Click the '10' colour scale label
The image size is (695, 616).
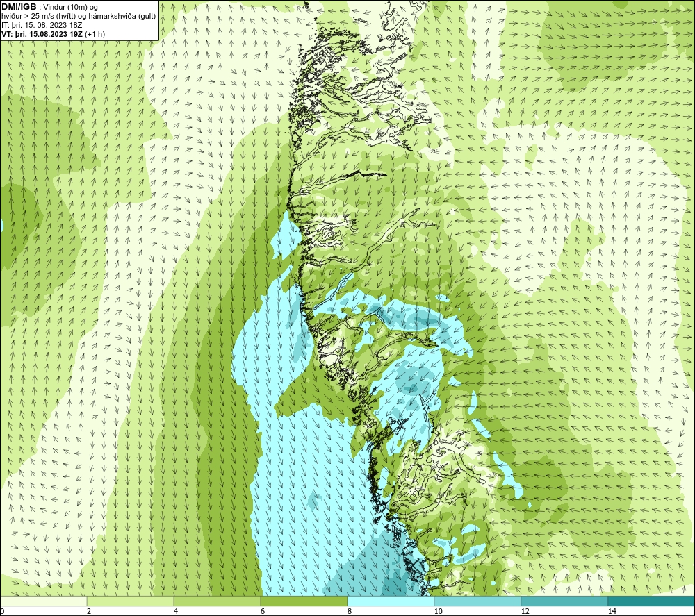(x=438, y=611)
